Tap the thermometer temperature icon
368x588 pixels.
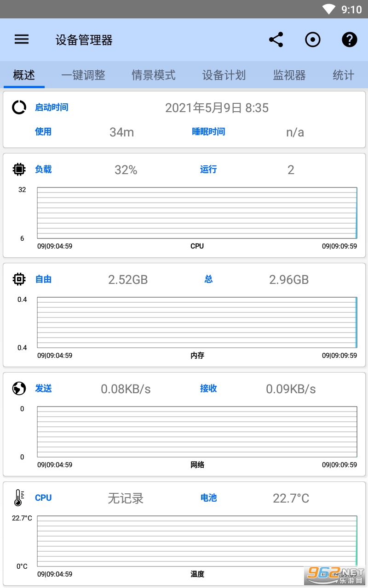point(19,498)
